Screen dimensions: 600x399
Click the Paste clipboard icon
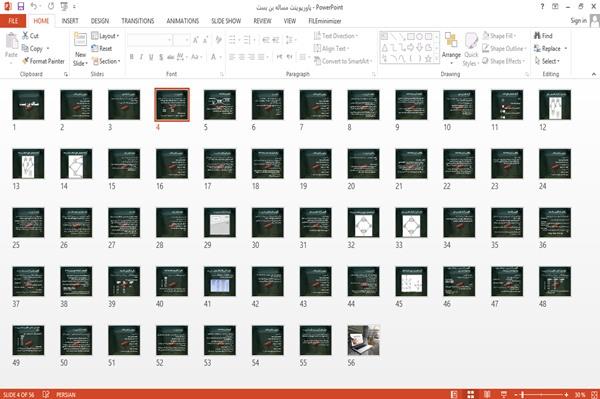click(11, 41)
